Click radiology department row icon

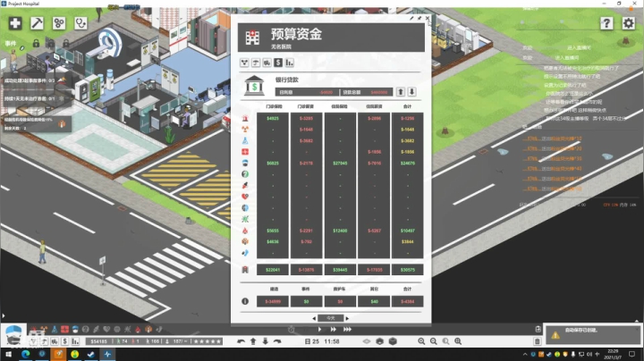pos(245,130)
